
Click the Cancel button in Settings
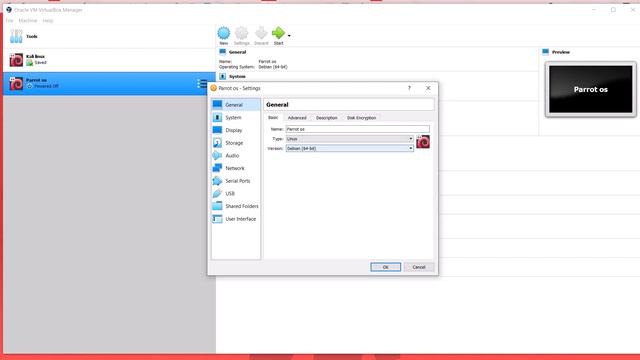(x=419, y=267)
